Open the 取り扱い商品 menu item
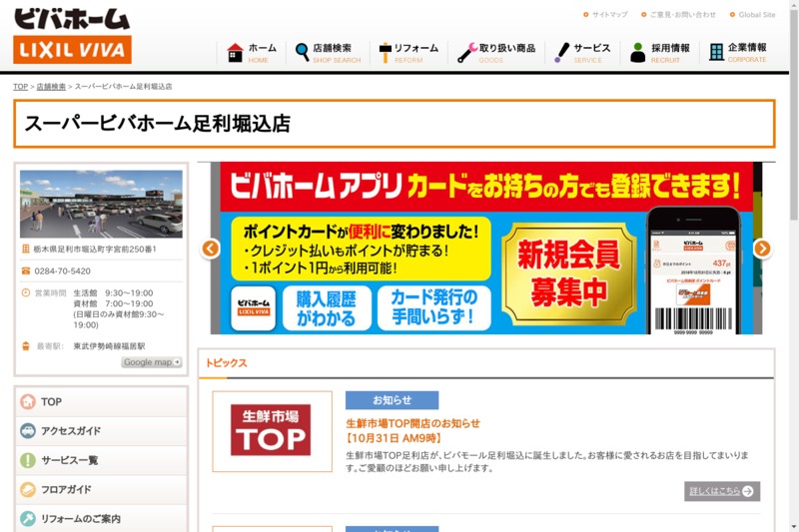This screenshot has width=799, height=532. click(496, 53)
